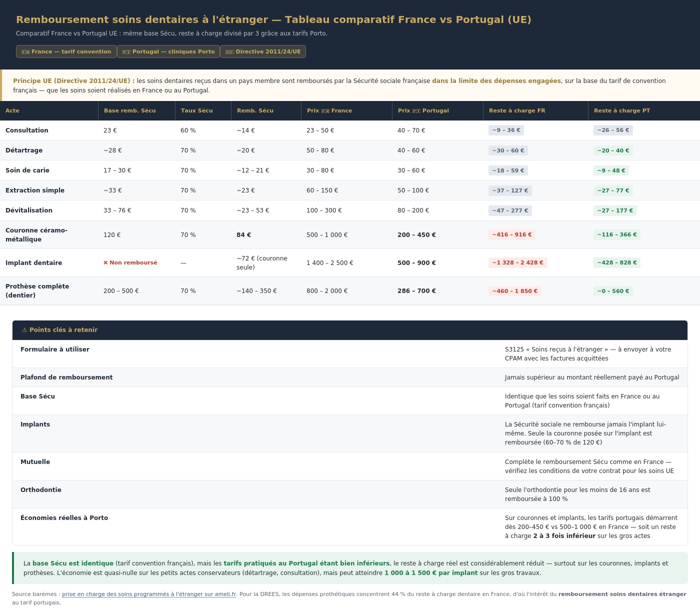Click the 'Remb. Sécu' column header

pos(266,110)
